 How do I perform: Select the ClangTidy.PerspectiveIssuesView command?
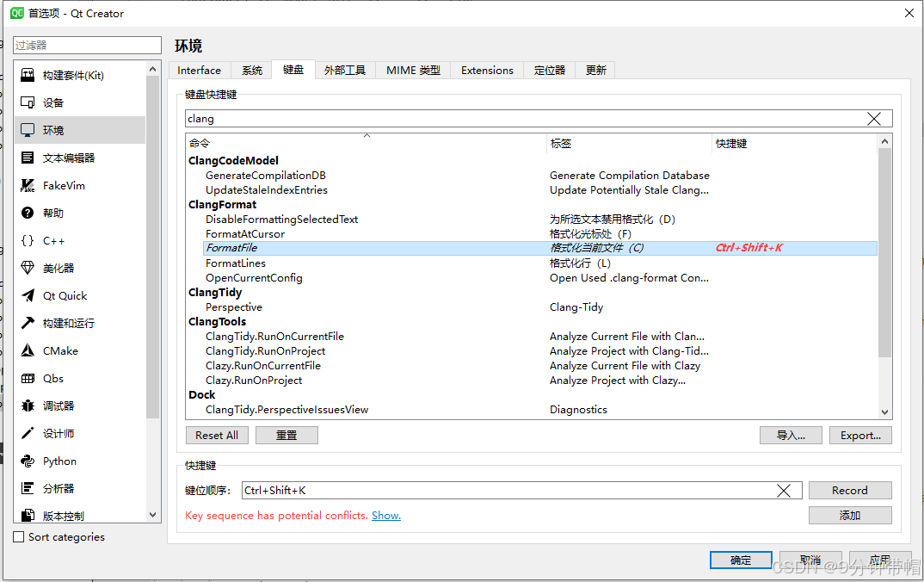tap(287, 409)
